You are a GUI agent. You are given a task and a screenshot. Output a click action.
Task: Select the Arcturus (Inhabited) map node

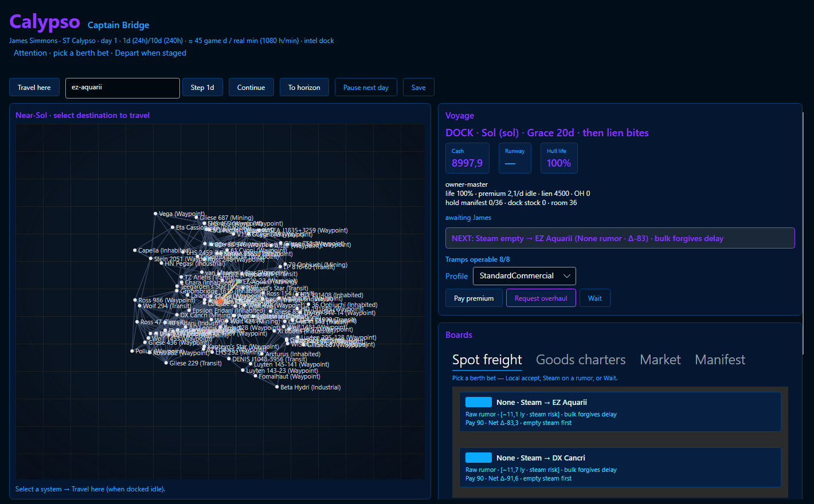261,354
